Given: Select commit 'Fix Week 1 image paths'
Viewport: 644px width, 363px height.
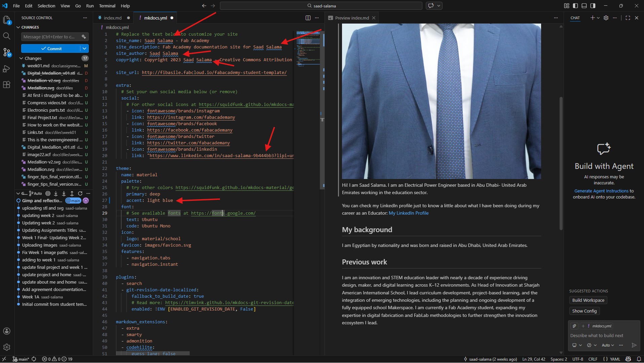Looking at the screenshot, I should [x=54, y=253].
